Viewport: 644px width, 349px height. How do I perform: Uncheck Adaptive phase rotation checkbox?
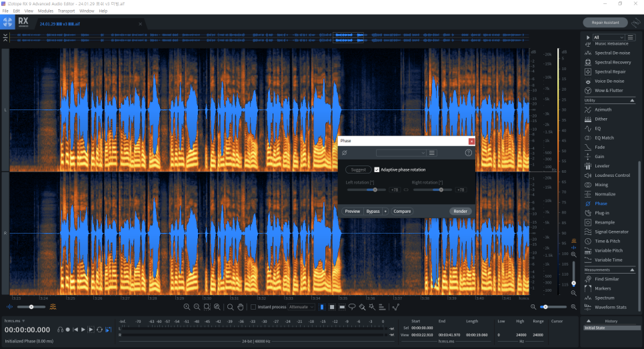tap(377, 169)
